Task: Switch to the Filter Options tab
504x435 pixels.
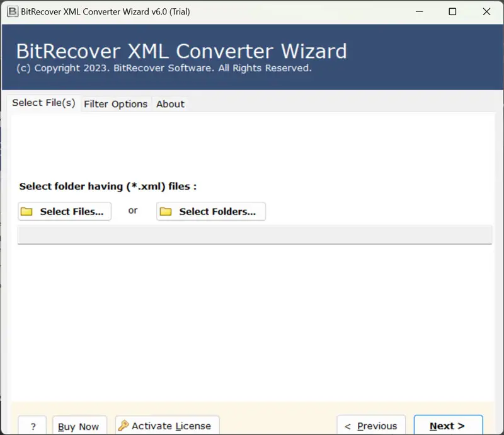Action: click(115, 103)
